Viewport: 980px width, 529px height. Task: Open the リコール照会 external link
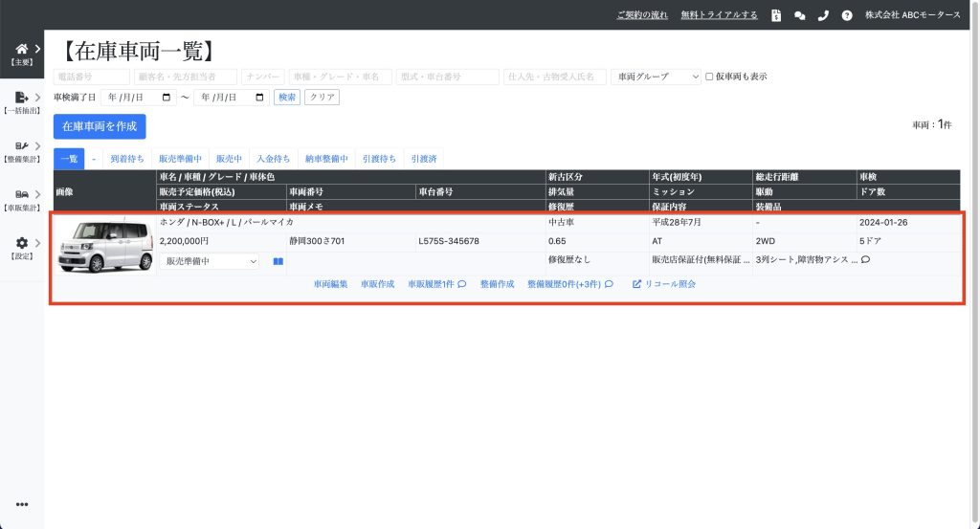[664, 283]
